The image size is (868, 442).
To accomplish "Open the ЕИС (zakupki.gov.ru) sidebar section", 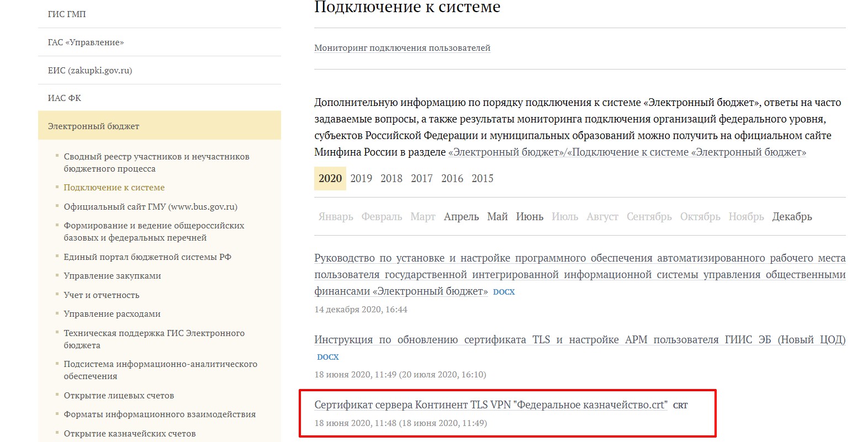I will click(x=90, y=70).
